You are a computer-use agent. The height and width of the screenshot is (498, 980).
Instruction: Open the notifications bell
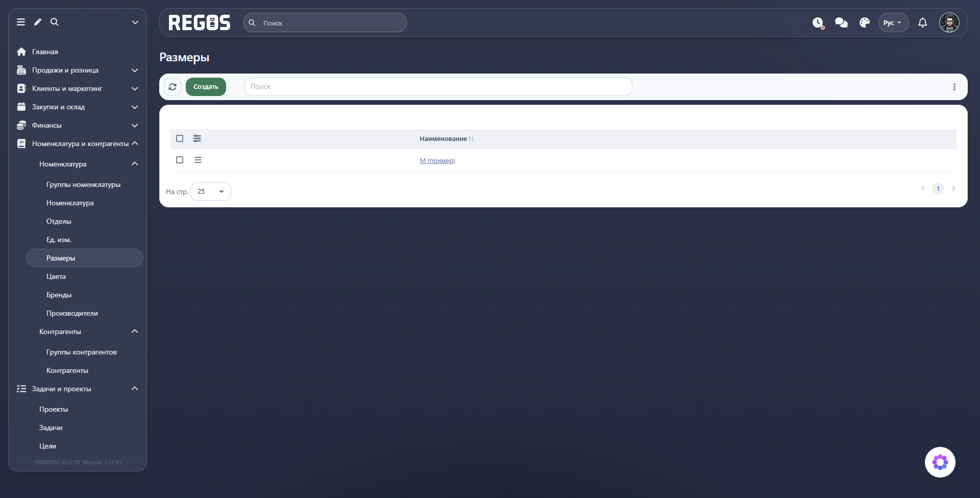point(922,22)
